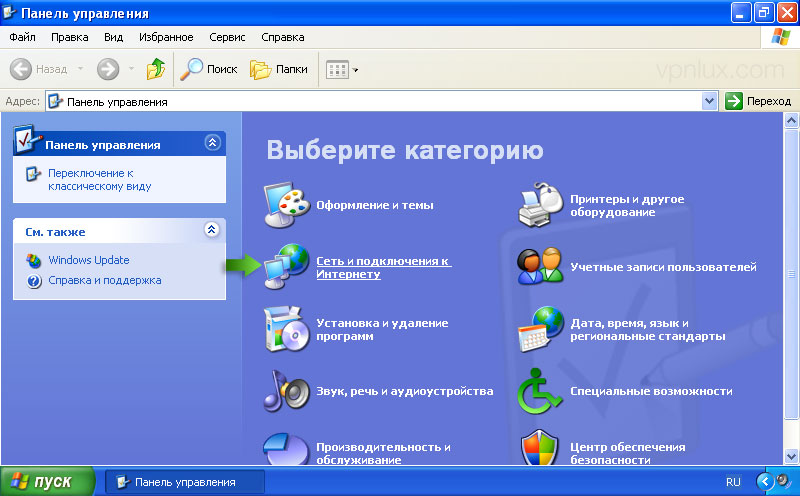Click the add/remove programs CD icon
The width and height of the screenshot is (800, 496).
[x=287, y=329]
